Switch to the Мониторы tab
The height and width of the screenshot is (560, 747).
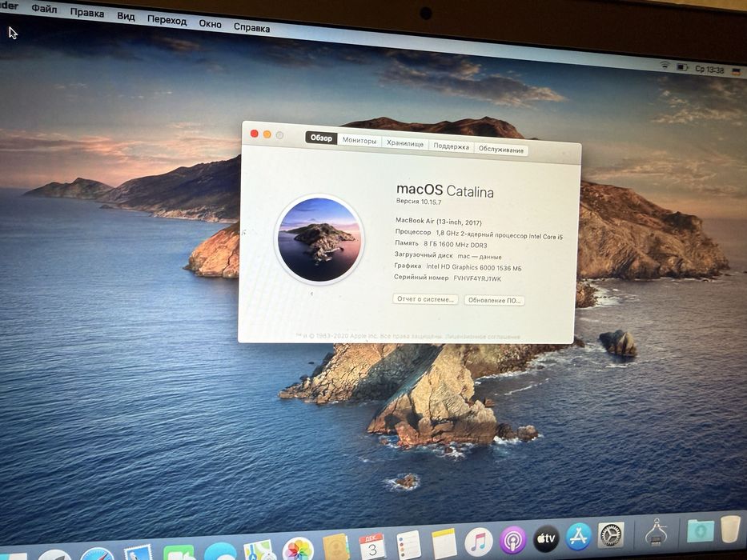pyautogui.click(x=359, y=141)
